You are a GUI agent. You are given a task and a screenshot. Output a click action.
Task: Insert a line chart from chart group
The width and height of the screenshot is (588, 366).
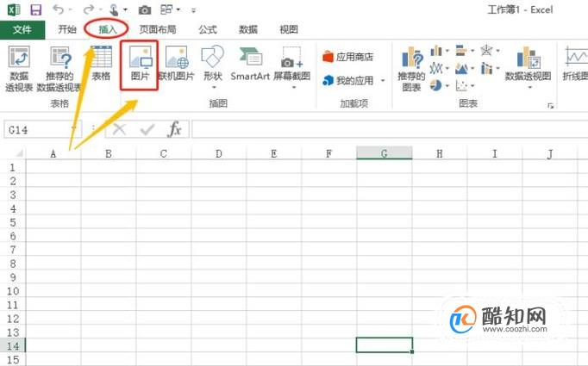(435, 68)
